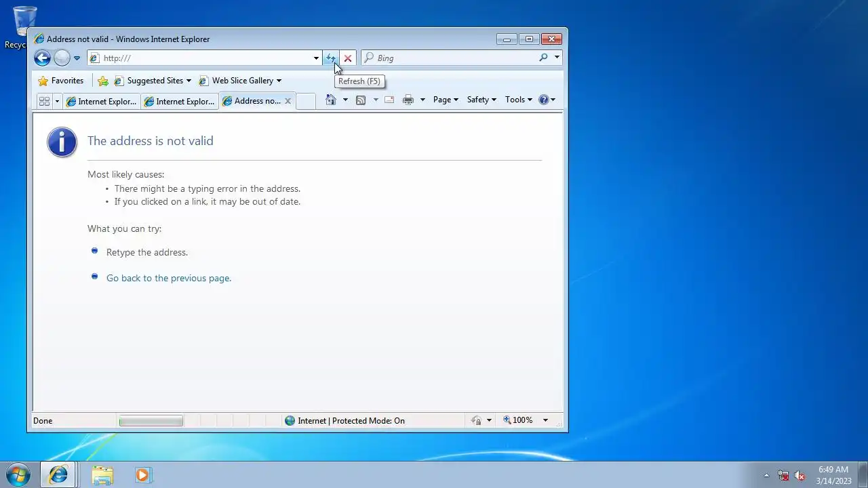This screenshot has width=868, height=488.
Task: Minimize the Internet Explorer window
Action: 506,39
